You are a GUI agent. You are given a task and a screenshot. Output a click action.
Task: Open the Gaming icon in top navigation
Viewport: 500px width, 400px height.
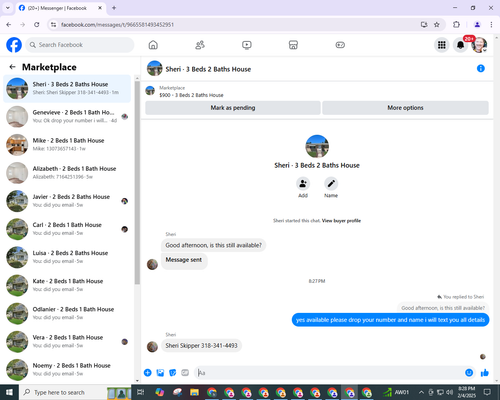point(340,45)
